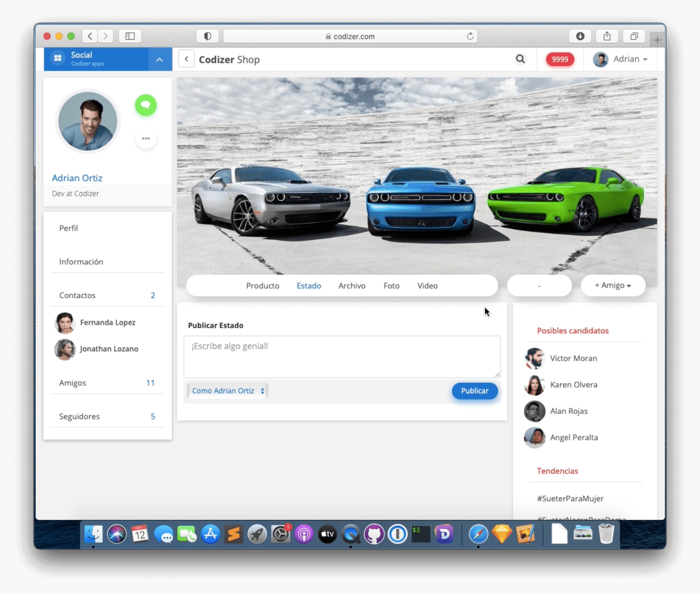This screenshot has width=700, height=594.
Task: Toggle Social Codizer apps collapse arrow
Action: (159, 59)
